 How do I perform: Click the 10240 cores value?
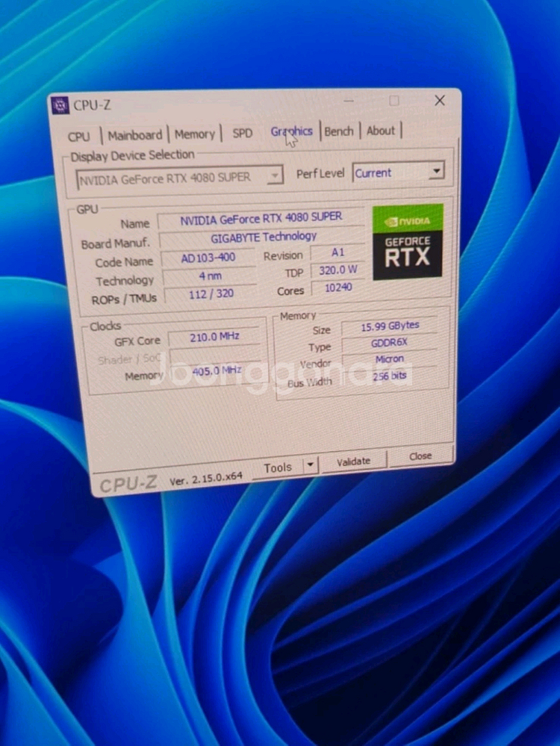point(338,287)
